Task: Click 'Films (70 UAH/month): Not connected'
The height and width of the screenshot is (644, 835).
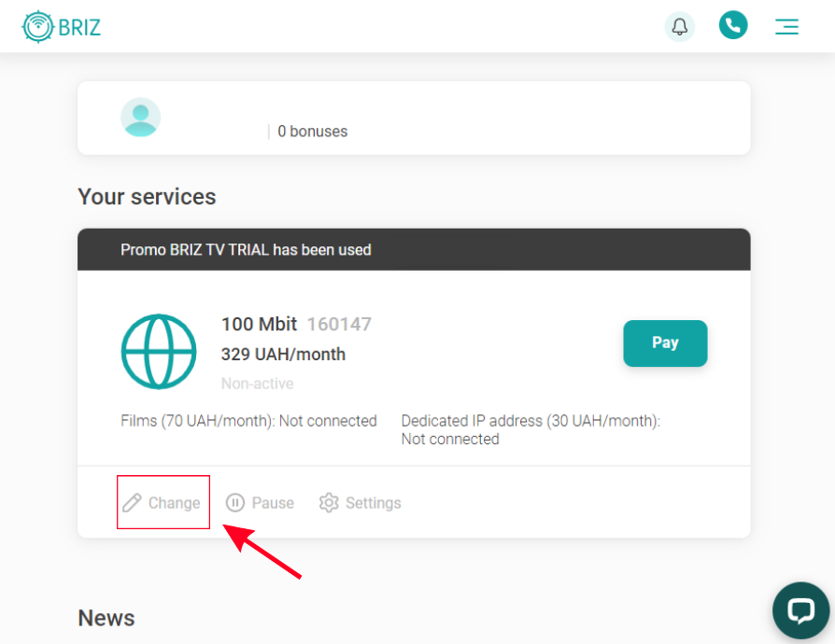Action: [x=248, y=421]
